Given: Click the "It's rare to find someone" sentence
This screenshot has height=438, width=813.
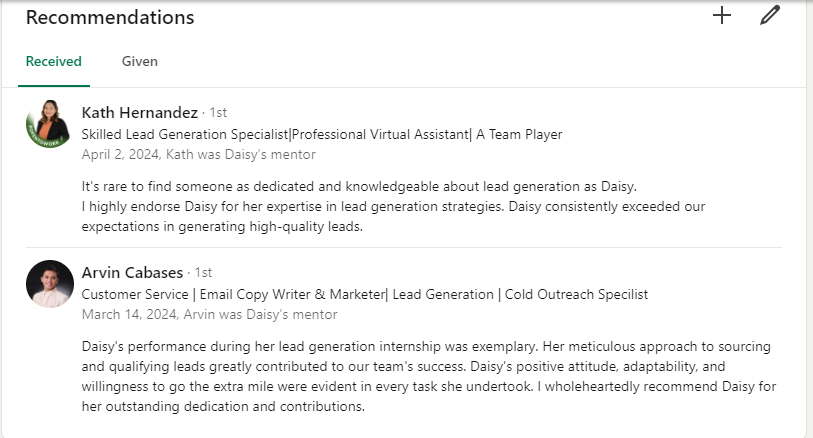Looking at the screenshot, I should point(358,186).
